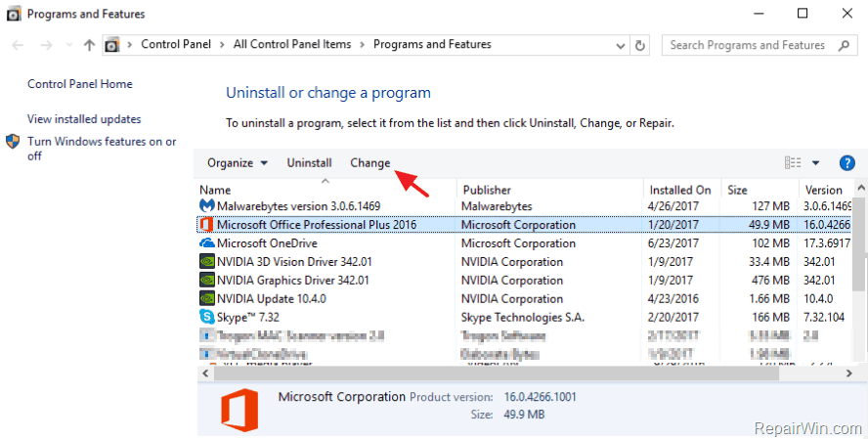Select Skype™ 7.32 program name
The width and height of the screenshot is (868, 439).
pyautogui.click(x=248, y=317)
